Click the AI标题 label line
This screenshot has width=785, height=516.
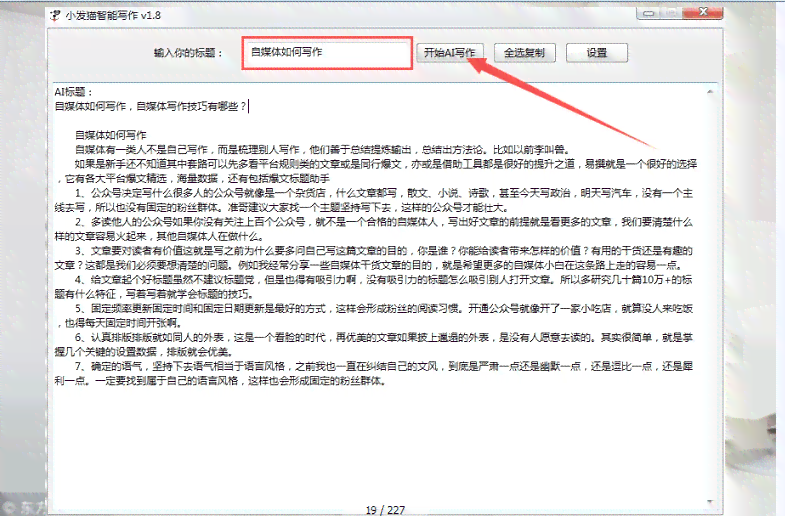click(74, 92)
